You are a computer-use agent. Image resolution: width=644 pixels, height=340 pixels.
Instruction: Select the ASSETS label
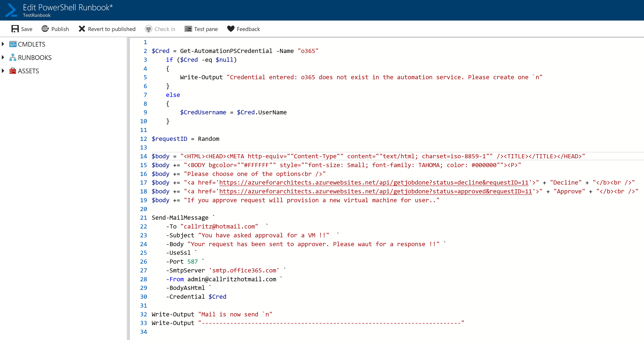pos(29,71)
